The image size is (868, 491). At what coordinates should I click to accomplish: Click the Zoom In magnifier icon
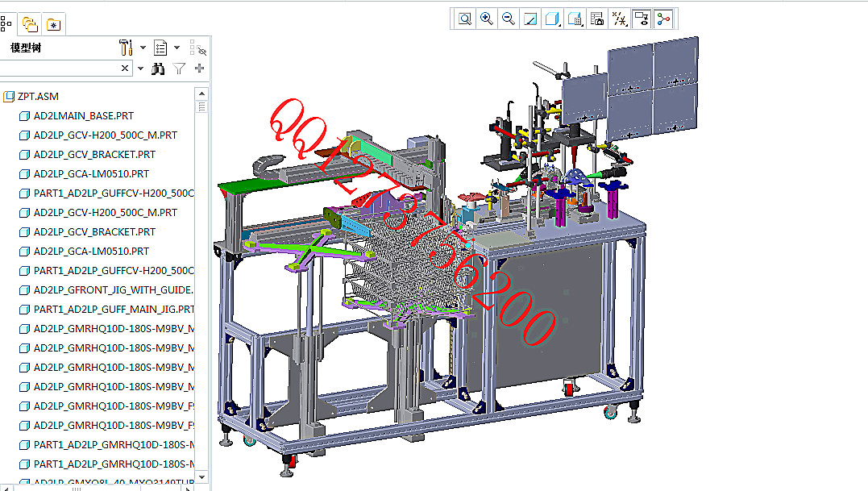click(487, 19)
